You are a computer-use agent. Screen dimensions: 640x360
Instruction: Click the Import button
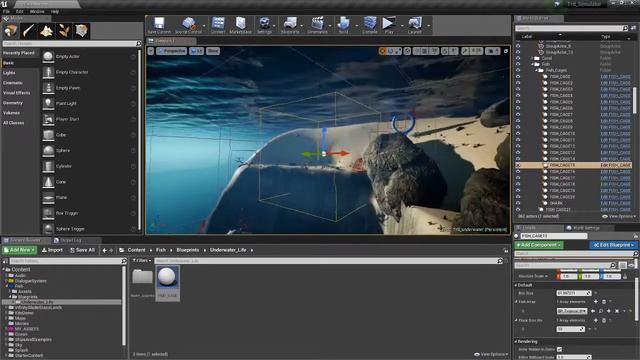coord(52,250)
